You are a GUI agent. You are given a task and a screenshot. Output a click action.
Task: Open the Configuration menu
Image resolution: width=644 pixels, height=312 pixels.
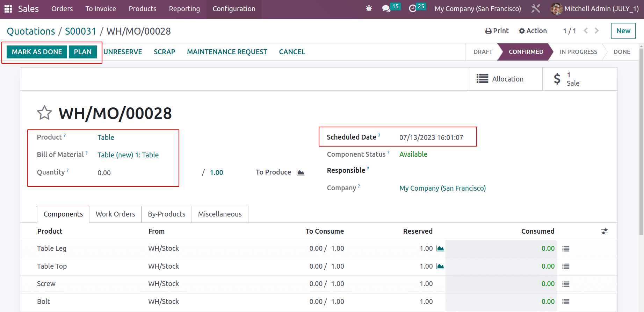234,9
